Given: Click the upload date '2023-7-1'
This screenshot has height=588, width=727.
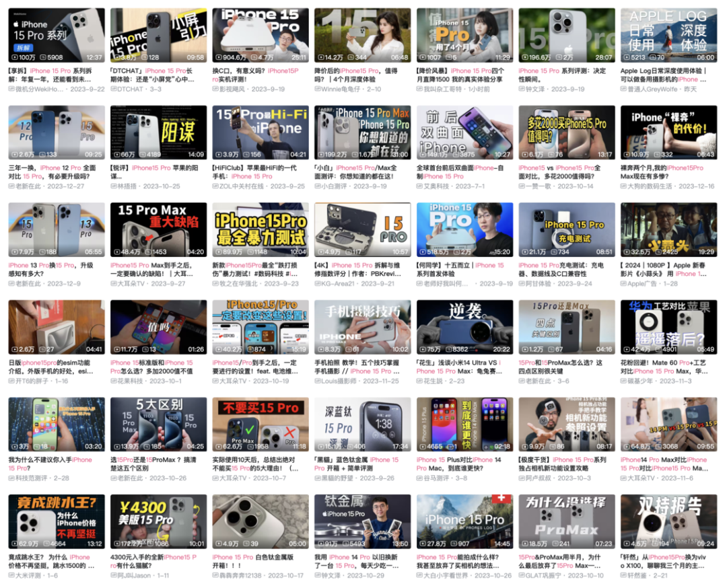Looking at the screenshot, I should coord(470,186).
